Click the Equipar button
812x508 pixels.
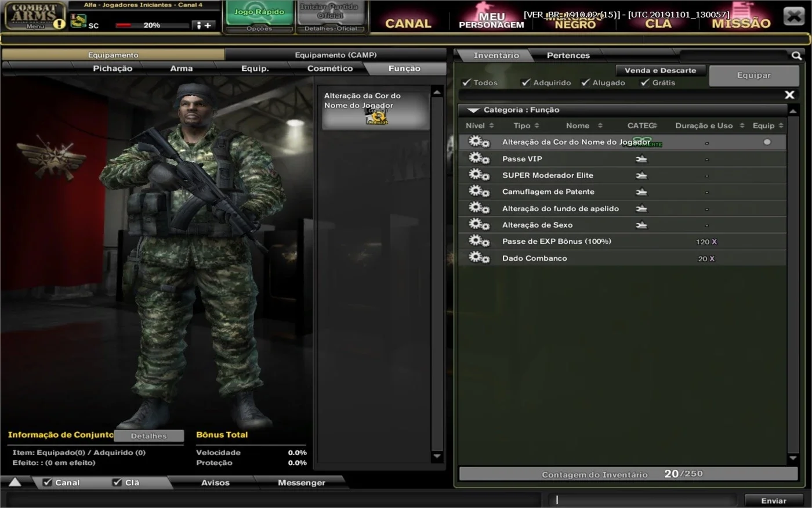pyautogui.click(x=753, y=75)
